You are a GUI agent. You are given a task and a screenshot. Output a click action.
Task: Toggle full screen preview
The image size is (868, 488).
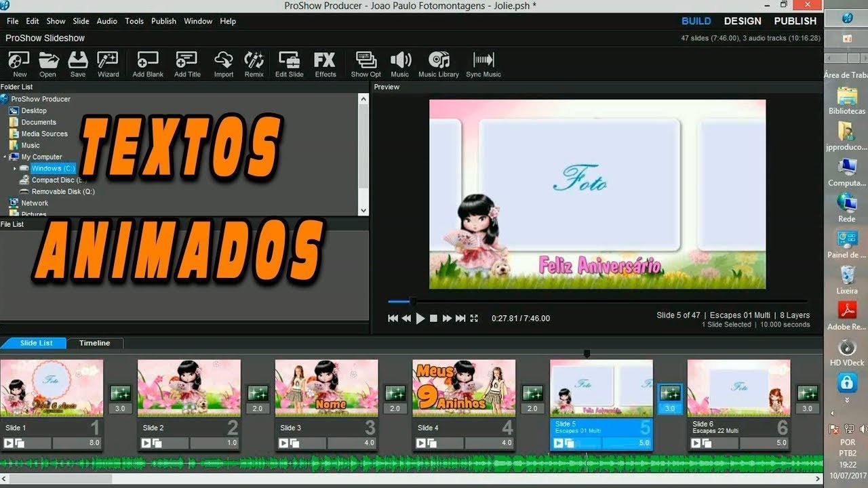pyautogui.click(x=474, y=318)
